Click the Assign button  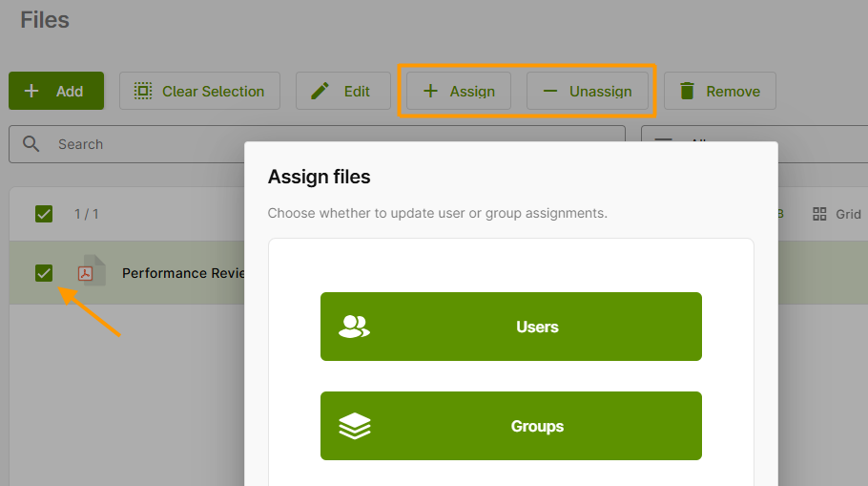point(459,91)
